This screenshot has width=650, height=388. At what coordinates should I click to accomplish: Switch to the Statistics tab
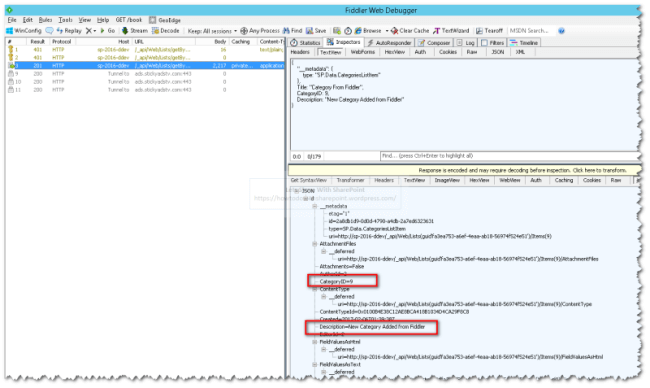coord(306,43)
